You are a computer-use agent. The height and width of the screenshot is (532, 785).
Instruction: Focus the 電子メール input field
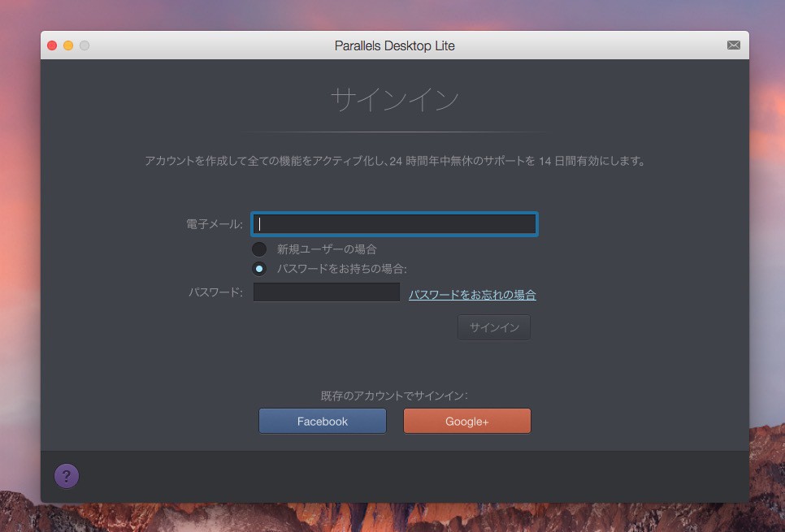pos(394,224)
